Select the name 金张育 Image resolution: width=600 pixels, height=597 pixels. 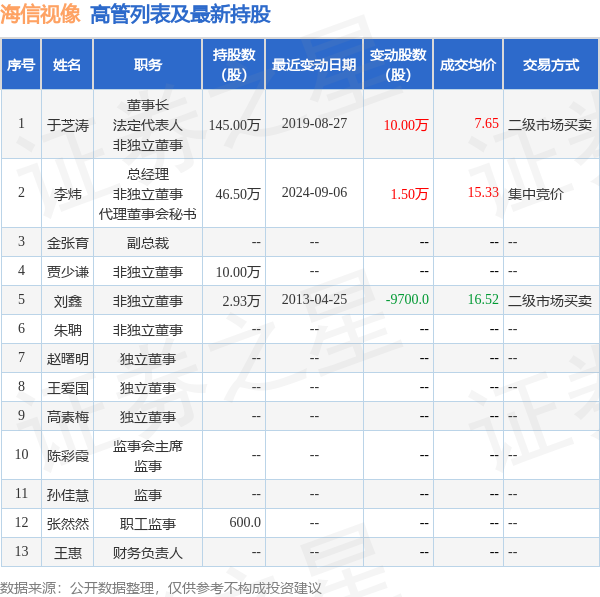pos(68,243)
